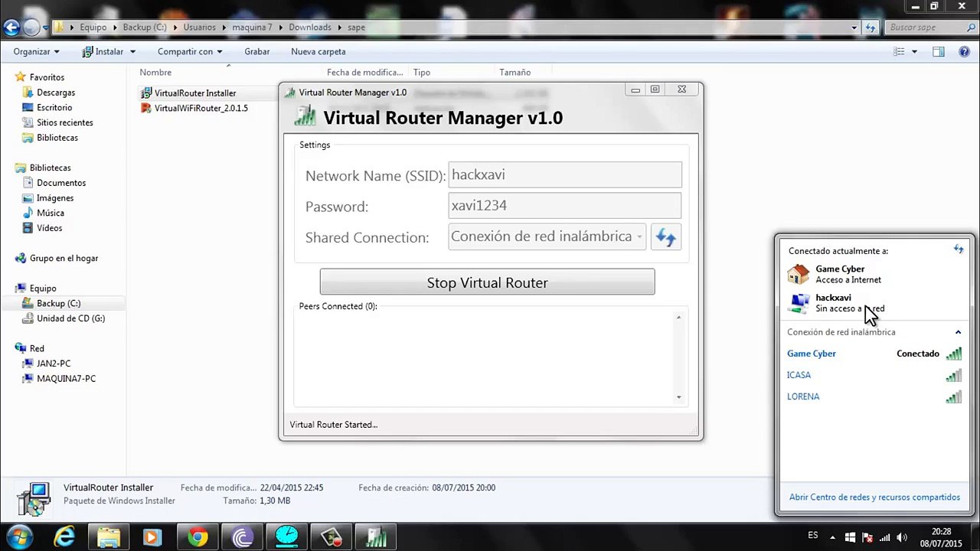Click the Downloads breadcrumb in address bar
Viewport: 980px width, 551px height.
coord(310,28)
